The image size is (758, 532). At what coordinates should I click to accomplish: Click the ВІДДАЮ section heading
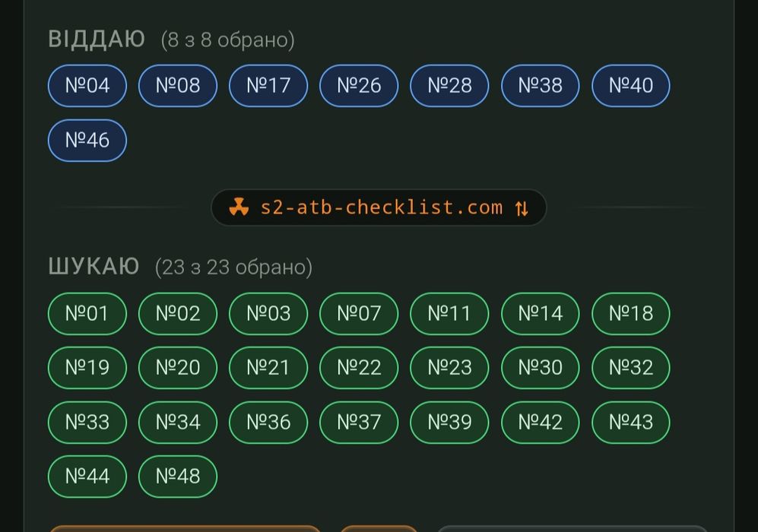97,39
